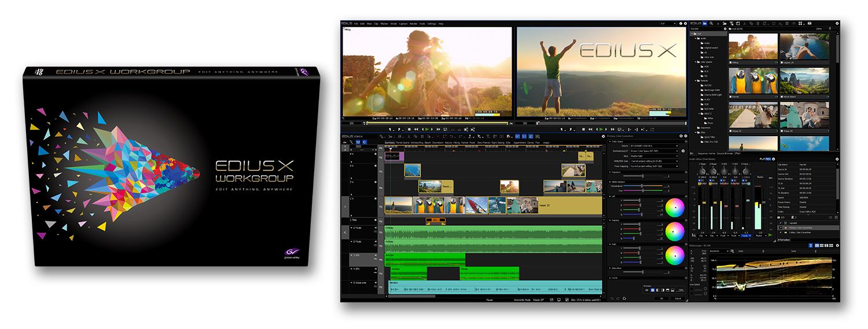This screenshot has height=329, width=868.
Task: Click Rewind in the left Player monitor
Action: (416, 129)
